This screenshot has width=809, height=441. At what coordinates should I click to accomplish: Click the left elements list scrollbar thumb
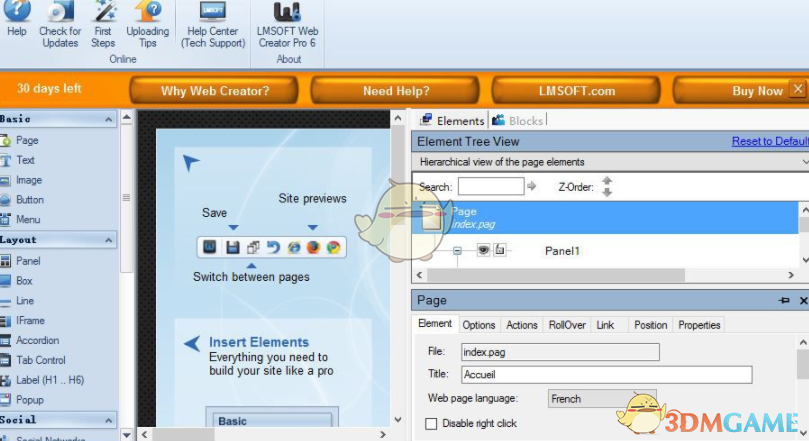pyautogui.click(x=126, y=198)
